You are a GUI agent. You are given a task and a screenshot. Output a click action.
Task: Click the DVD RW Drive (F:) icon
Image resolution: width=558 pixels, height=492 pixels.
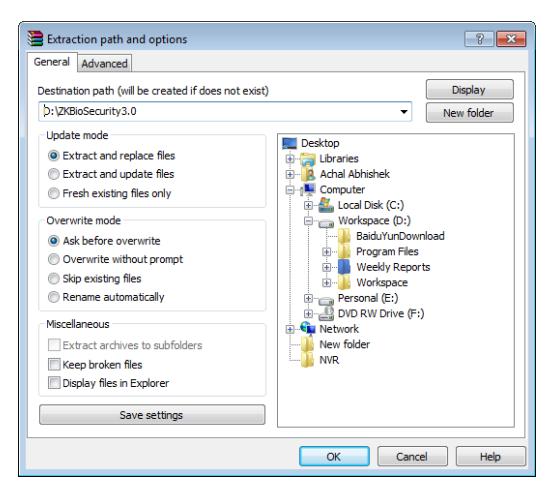(x=326, y=313)
